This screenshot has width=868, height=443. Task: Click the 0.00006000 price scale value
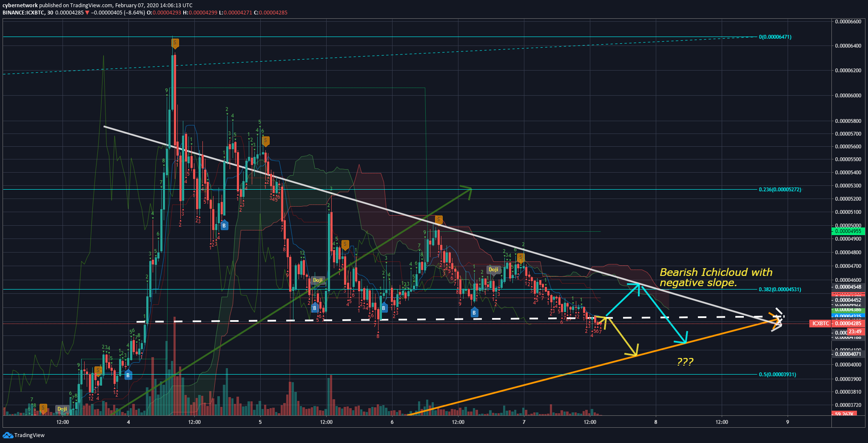point(848,95)
